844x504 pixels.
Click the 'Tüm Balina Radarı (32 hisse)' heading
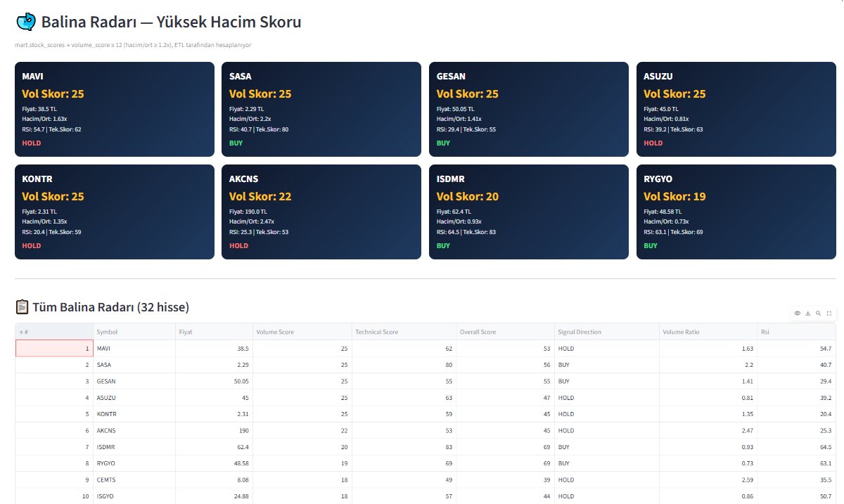[x=110, y=307]
